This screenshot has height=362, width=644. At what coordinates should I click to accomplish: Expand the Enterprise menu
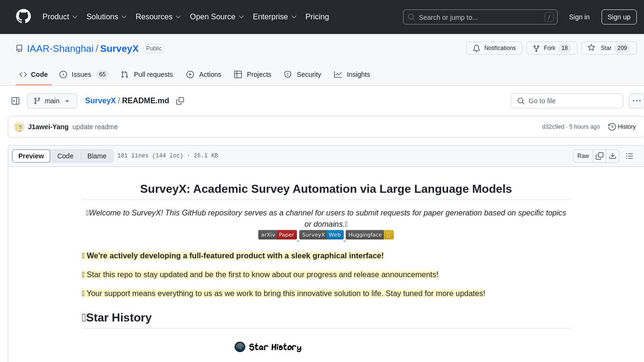pos(275,17)
